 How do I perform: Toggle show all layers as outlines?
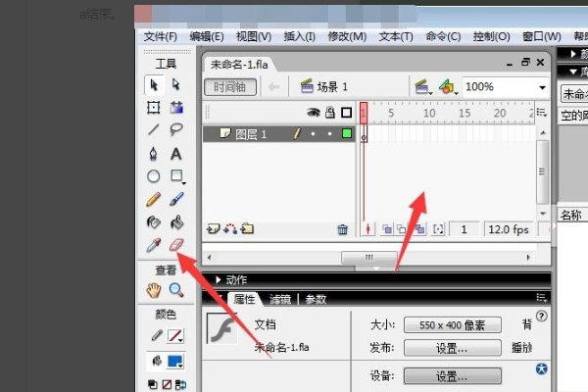347,112
